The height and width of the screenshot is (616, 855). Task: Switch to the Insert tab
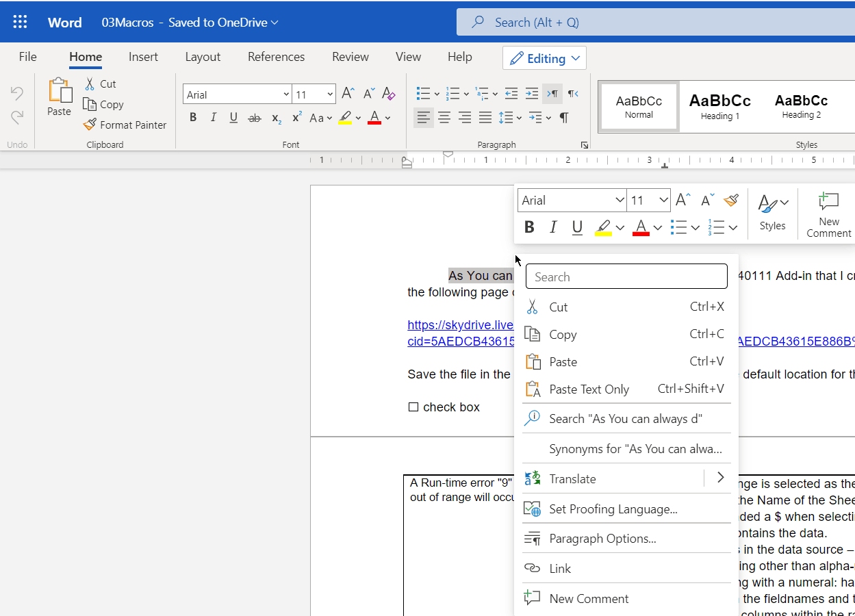tap(143, 57)
